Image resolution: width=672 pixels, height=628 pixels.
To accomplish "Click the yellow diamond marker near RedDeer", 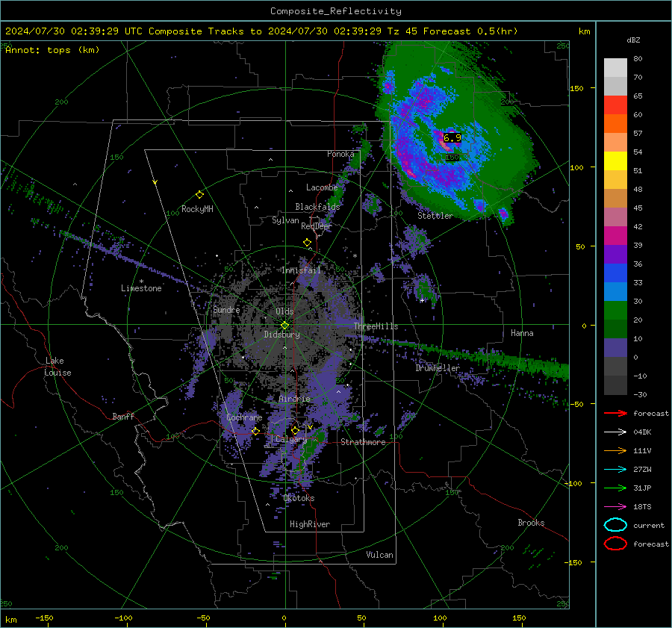I will point(308,243).
